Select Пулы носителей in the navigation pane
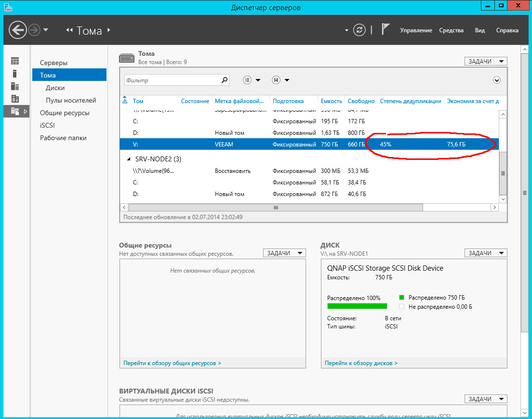 click(x=71, y=100)
